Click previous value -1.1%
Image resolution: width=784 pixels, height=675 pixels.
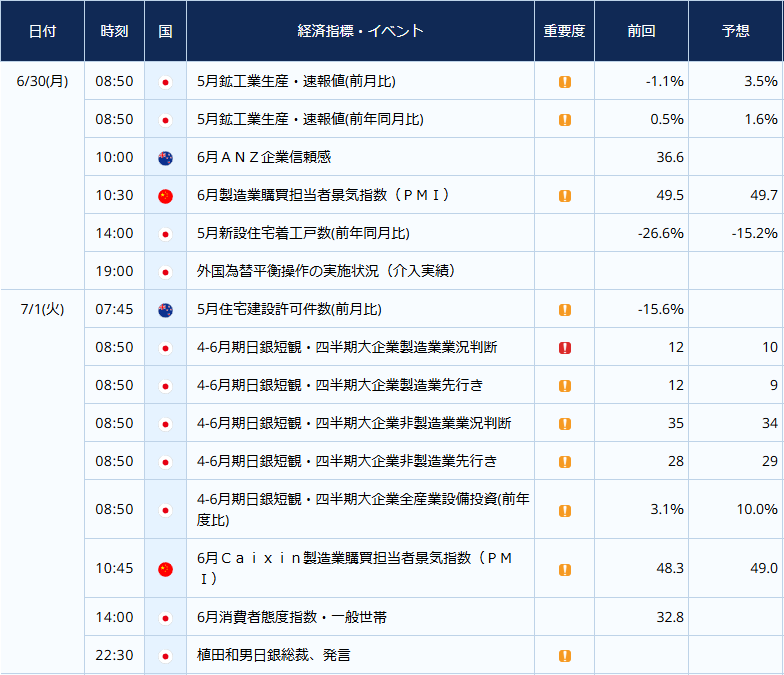[x=664, y=81]
